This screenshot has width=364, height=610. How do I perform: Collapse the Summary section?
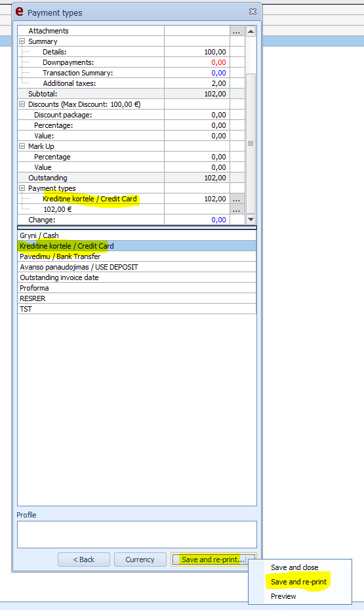click(x=22, y=41)
